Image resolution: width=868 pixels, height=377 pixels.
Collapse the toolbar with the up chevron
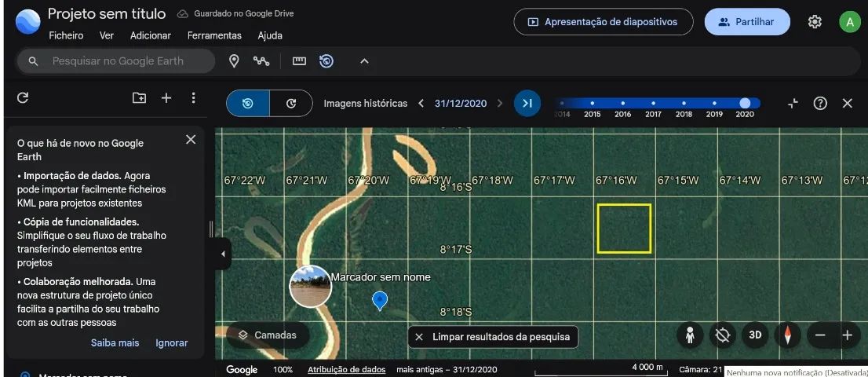tap(364, 61)
